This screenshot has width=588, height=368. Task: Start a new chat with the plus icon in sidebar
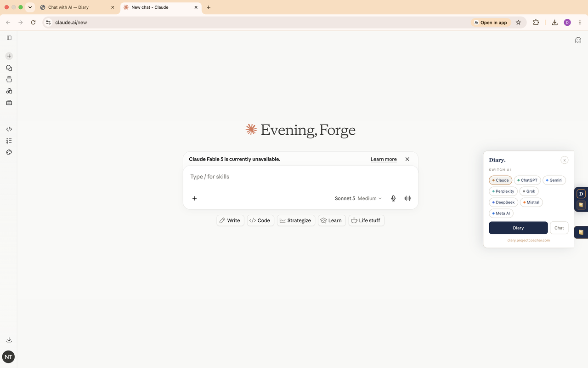9,56
